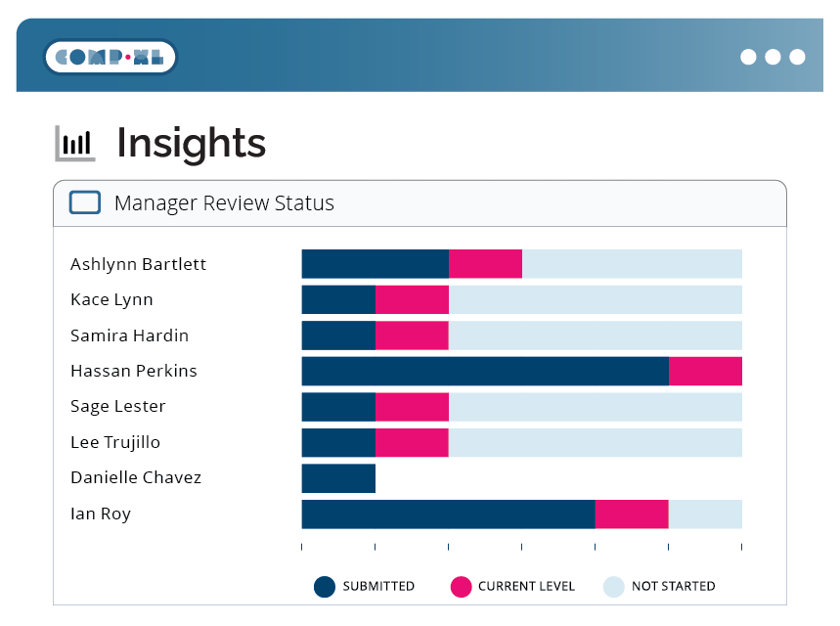
Task: Select the NOT STARTED legend label
Action: [x=674, y=586]
